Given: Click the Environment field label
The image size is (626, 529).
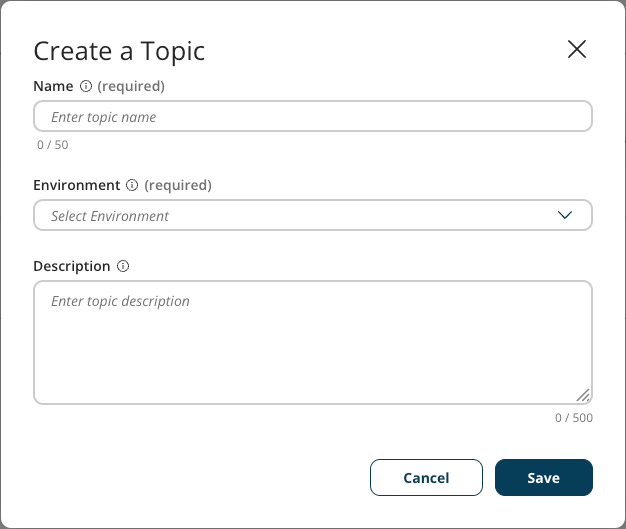Looking at the screenshot, I should (x=76, y=185).
